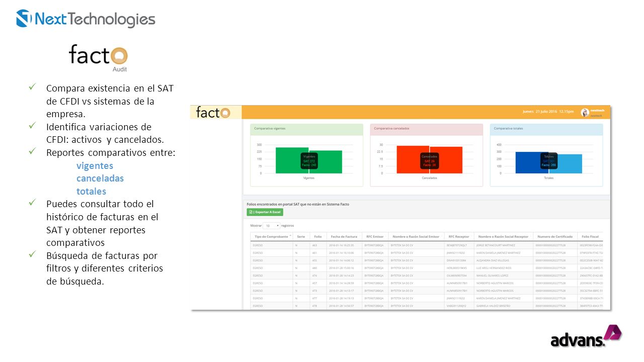Select the row with folio 473
This screenshot has width=644, height=362.
pyautogui.click(x=427, y=290)
